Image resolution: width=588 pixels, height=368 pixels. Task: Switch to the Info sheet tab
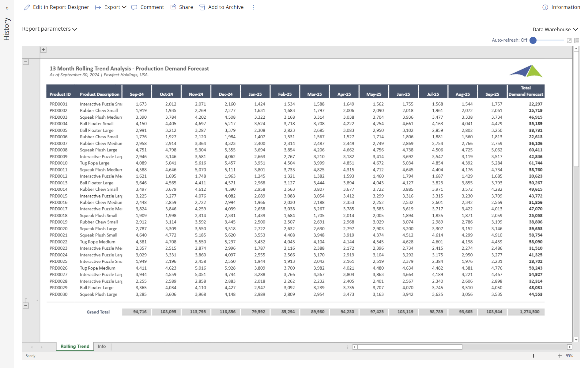(x=102, y=346)
